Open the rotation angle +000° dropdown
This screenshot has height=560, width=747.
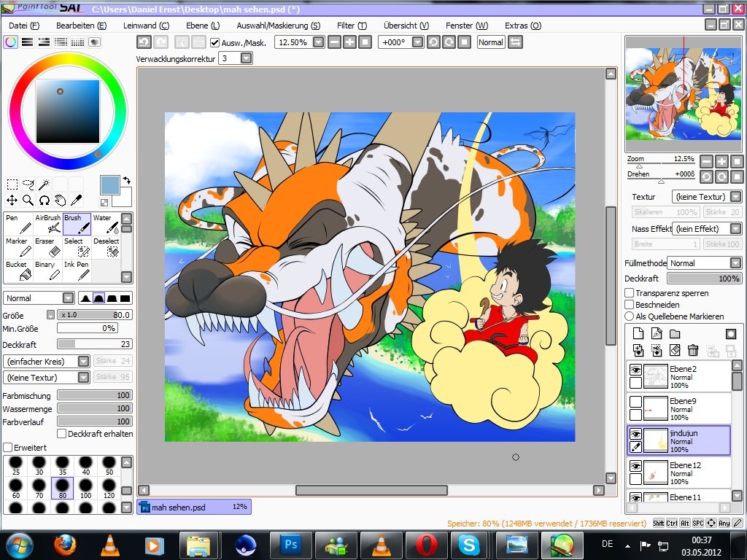[x=417, y=42]
